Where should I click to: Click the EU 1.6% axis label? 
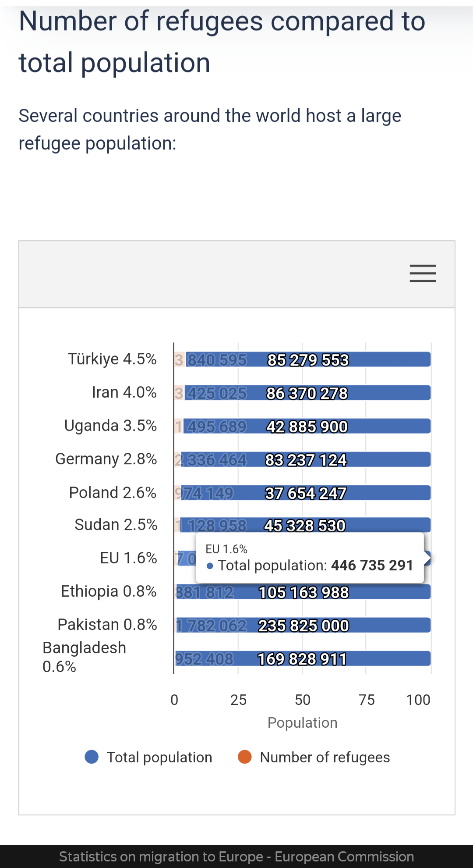(x=128, y=558)
